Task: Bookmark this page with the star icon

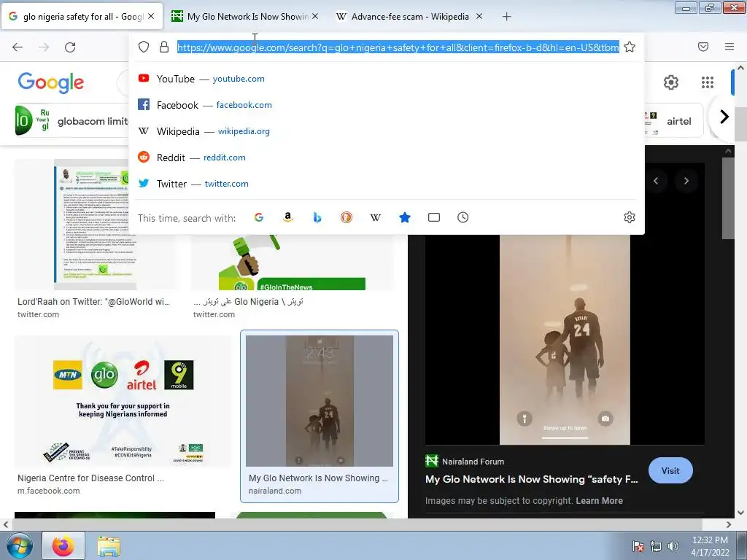Action: pyautogui.click(x=630, y=47)
